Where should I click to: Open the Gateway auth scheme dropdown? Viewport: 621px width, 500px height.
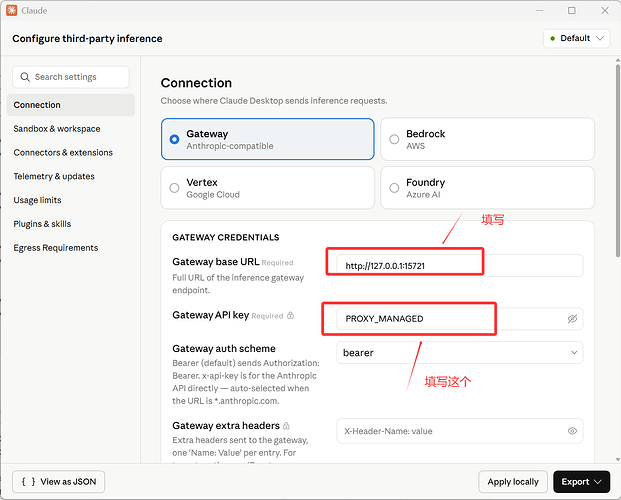point(459,353)
